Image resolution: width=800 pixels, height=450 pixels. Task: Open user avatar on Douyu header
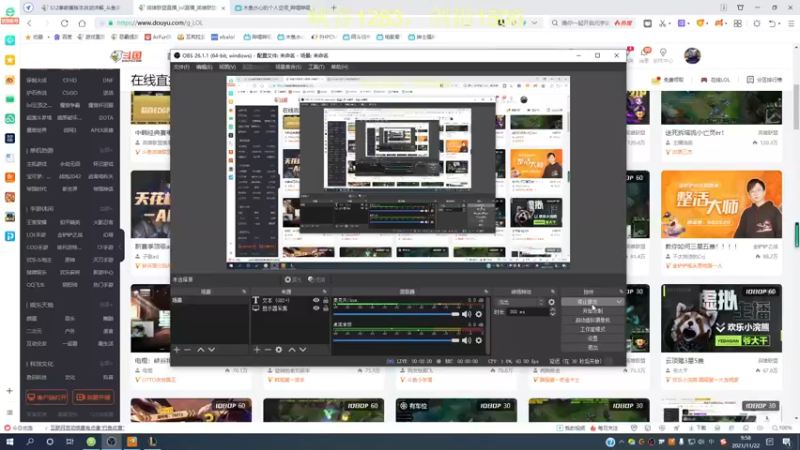tap(692, 56)
